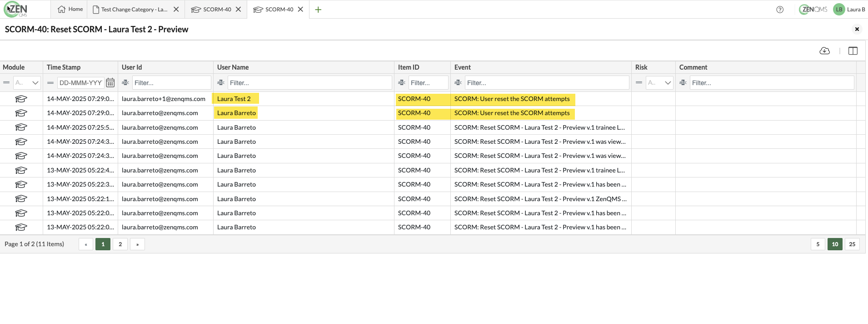Switch to Test Change Category tab
The image size is (868, 324).
(130, 10)
